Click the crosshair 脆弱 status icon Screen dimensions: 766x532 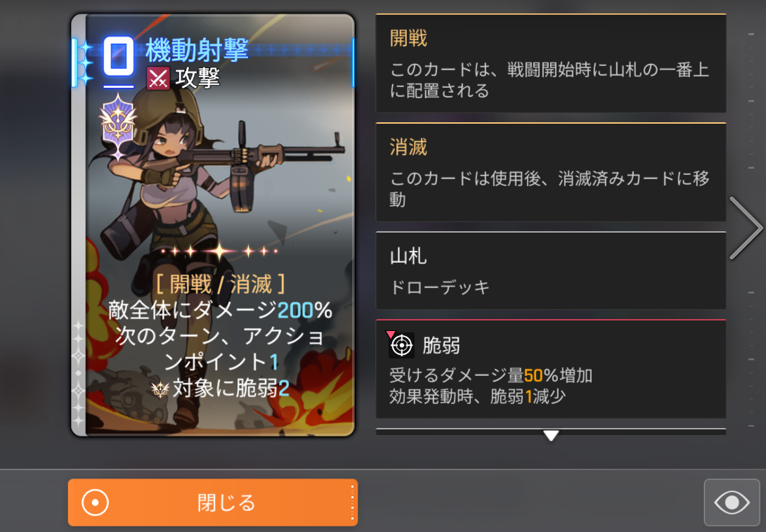401,345
